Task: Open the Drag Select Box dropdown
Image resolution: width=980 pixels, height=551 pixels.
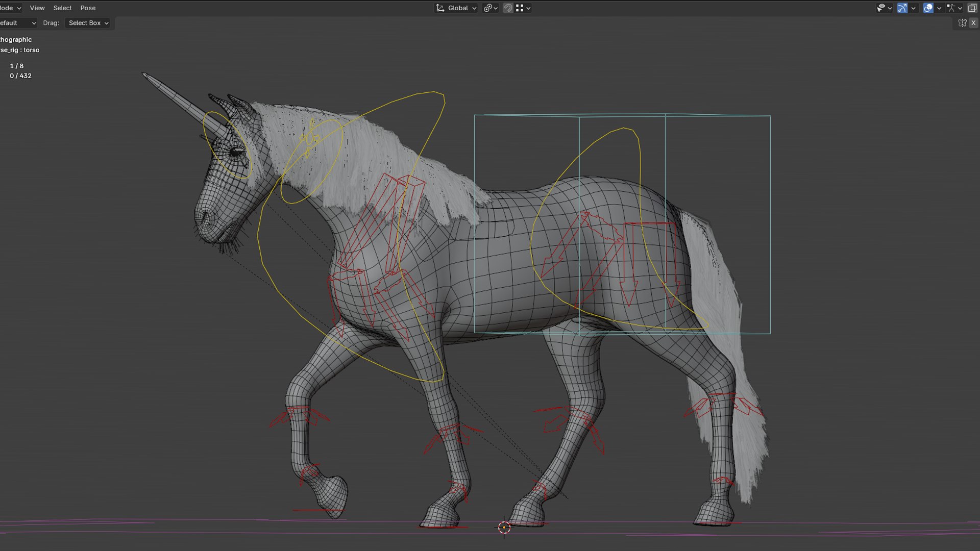Action: click(x=88, y=23)
